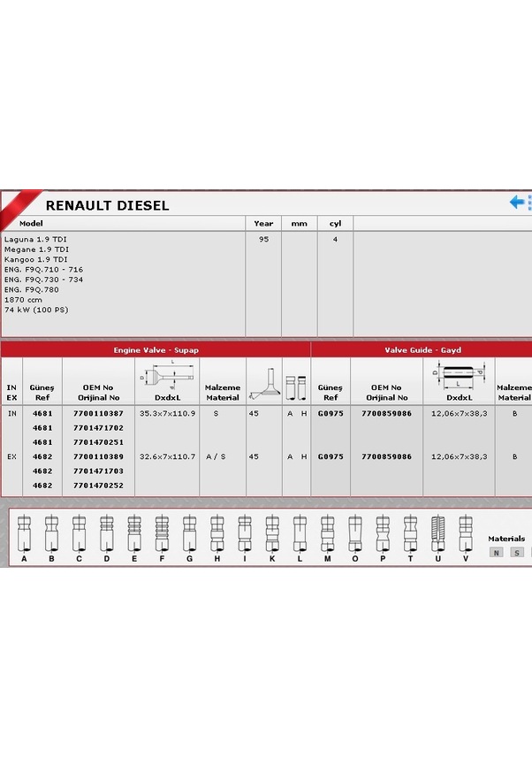
Task: Click 'ENG. F9Q.730 - 734' line
Action: tap(43, 279)
